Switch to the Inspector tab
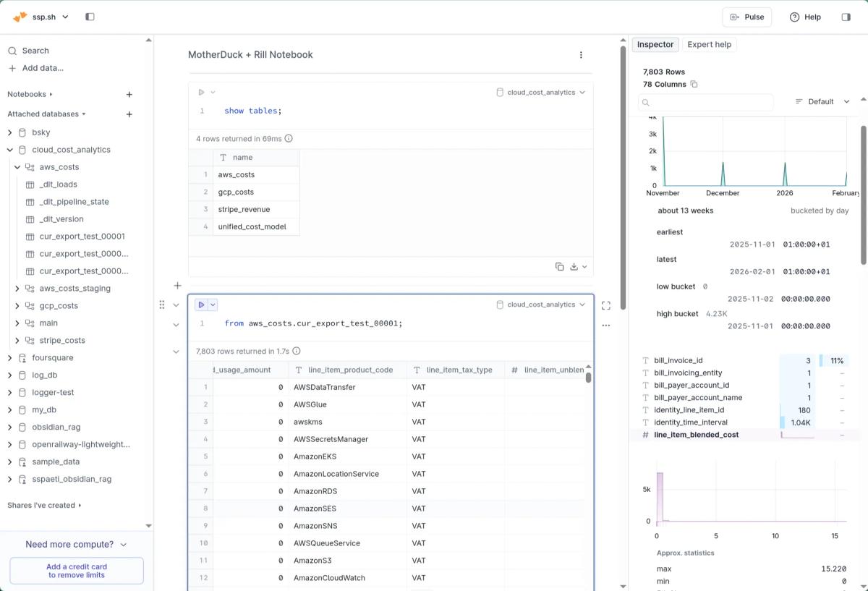This screenshot has width=868, height=591. click(x=655, y=45)
